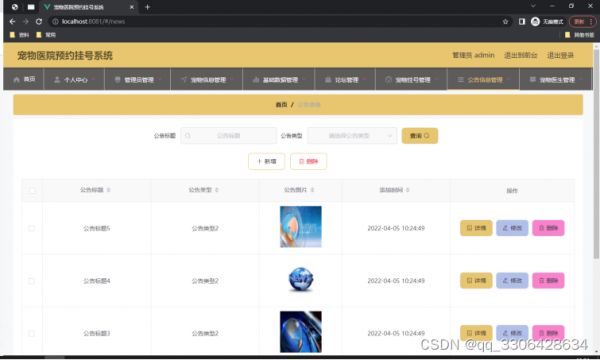The image size is (600, 360).
Task: Bookmark this page with star icon
Action: tap(505, 22)
